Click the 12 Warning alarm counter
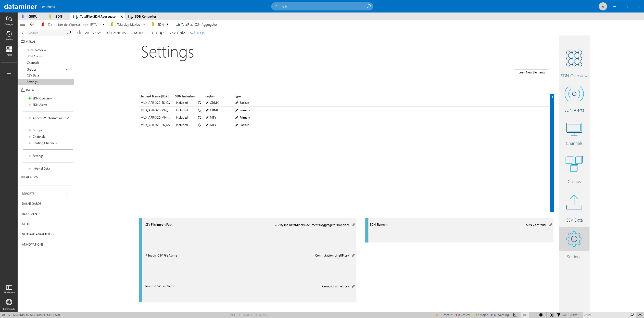This screenshot has height=318, width=644. pos(499,315)
